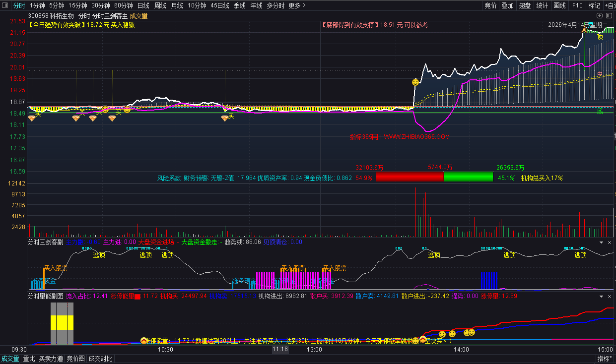This screenshot has width=616, height=364.
Task: Open the 月线 monthly chart
Action: [x=177, y=5]
